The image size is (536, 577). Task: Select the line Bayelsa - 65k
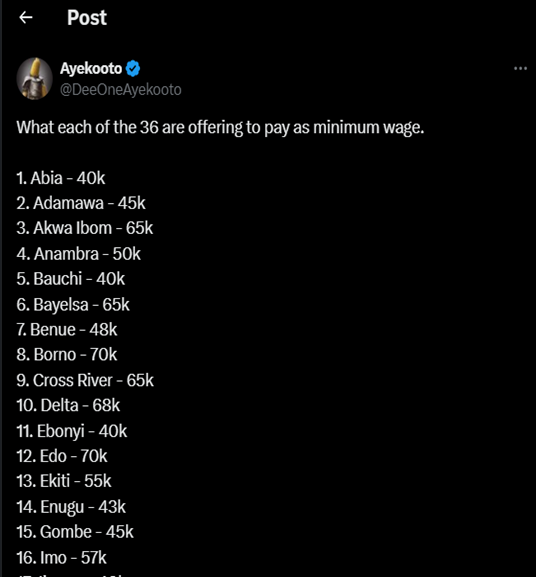pos(73,305)
